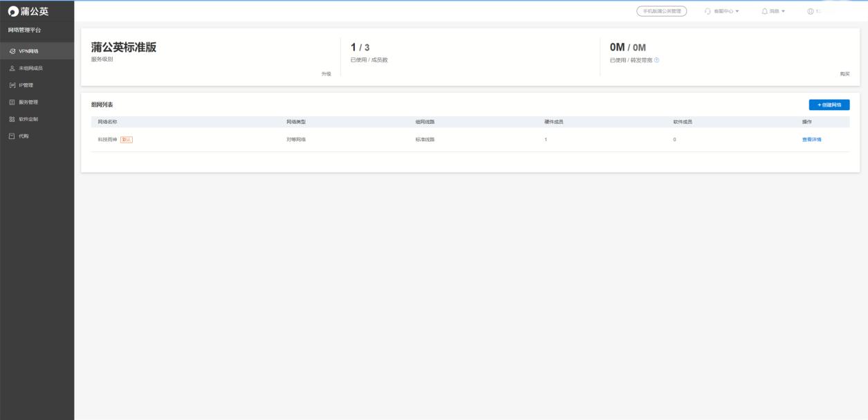868x420 pixels.
Task: Click the 标准线路 route cell
Action: 425,140
